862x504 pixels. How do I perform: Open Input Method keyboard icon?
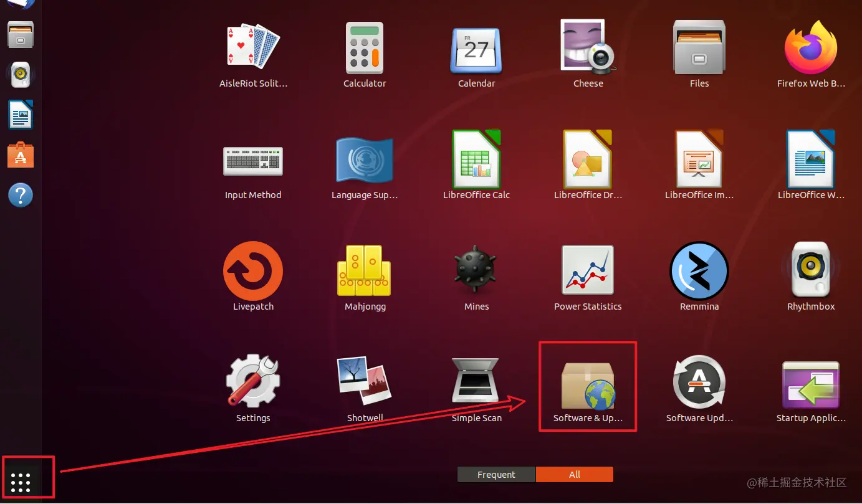tap(253, 161)
